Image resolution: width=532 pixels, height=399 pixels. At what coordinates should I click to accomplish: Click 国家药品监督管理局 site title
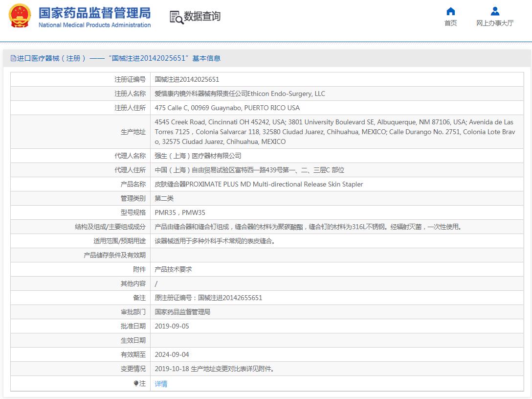(95, 13)
